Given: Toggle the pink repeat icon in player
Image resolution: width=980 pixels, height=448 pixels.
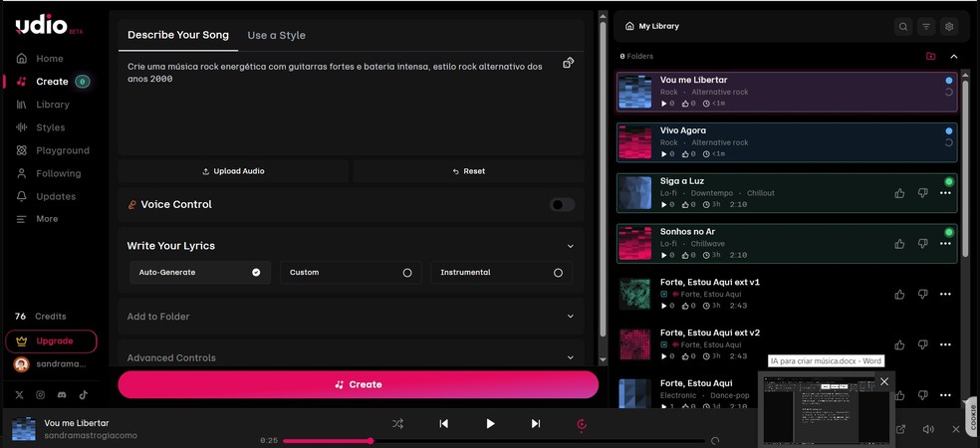Looking at the screenshot, I should (x=582, y=425).
